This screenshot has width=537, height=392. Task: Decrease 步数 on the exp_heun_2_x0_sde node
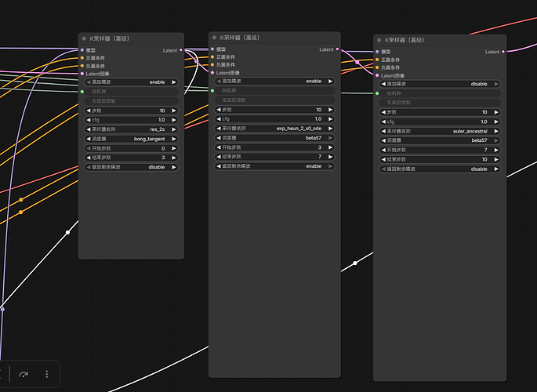(x=219, y=110)
